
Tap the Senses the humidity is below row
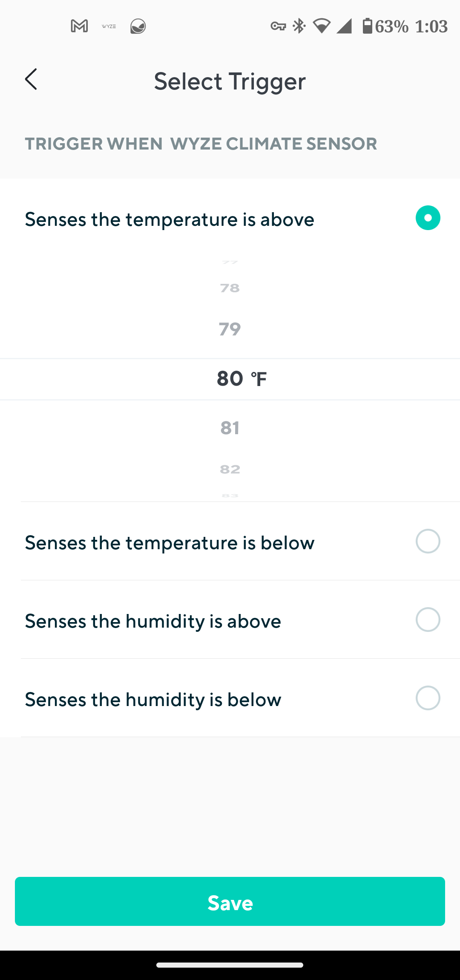[x=153, y=700]
